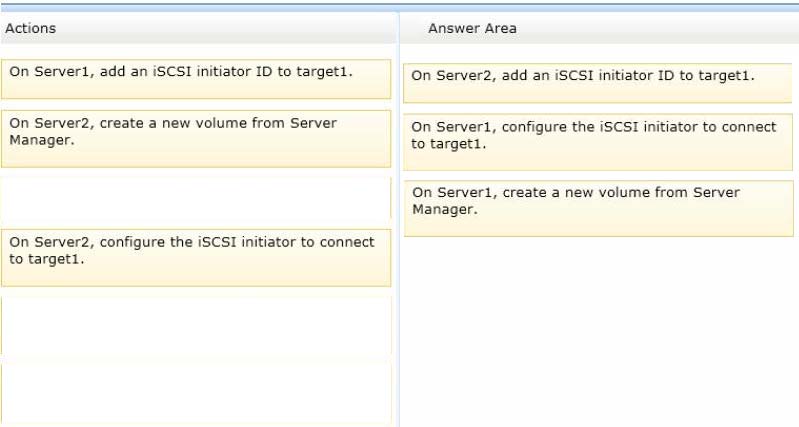Screen dimensions: 799x427
Task: Click the empty fifth slot in Actions list
Action: [x=196, y=325]
